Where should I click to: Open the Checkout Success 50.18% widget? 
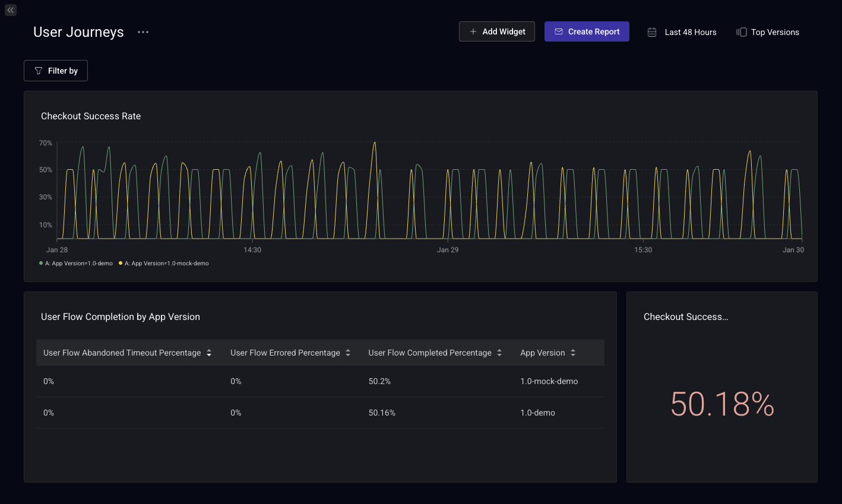click(x=721, y=404)
